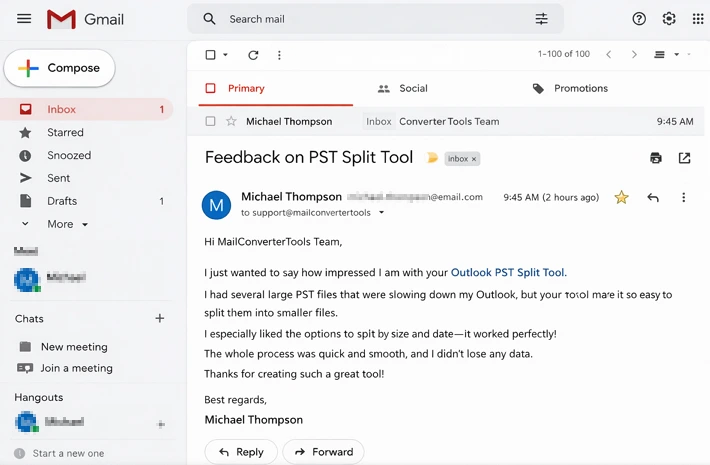Viewport: 710px width, 465px height.
Task: Click the split pane mode icon
Action: 659,55
